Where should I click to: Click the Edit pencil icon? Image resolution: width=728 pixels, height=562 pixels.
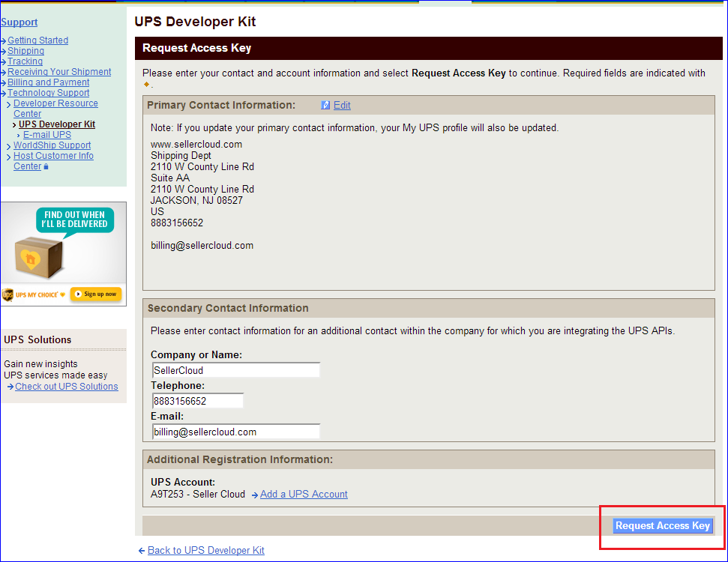point(325,106)
